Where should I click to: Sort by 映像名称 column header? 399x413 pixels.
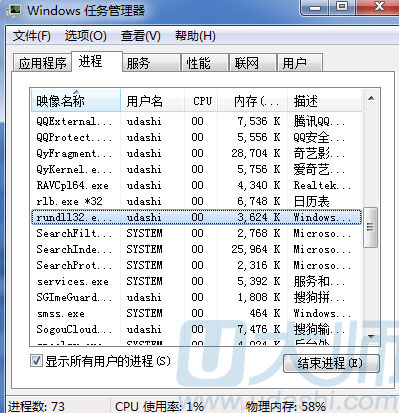76,101
